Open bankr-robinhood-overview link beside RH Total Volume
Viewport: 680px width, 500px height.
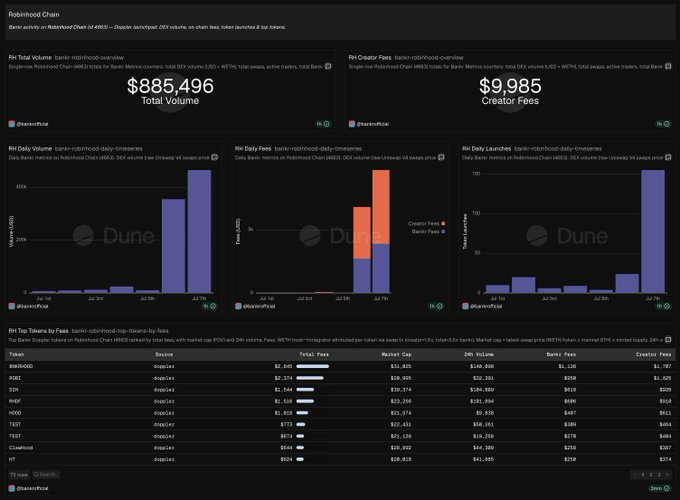89,58
